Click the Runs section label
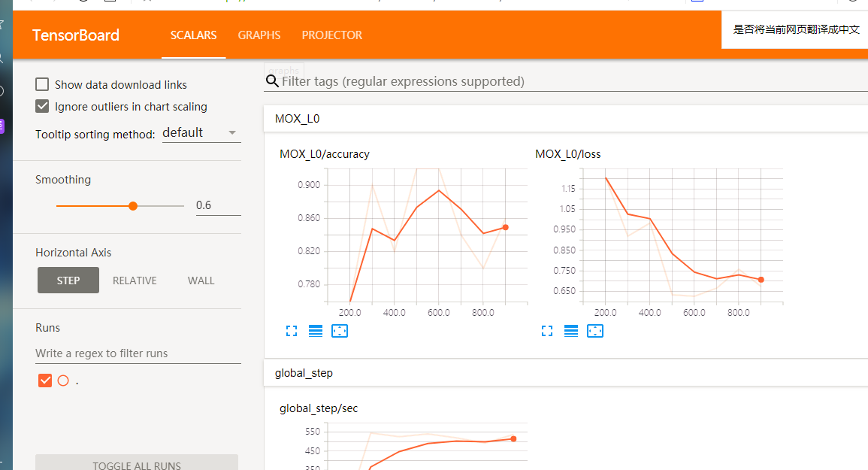Image resolution: width=868 pixels, height=470 pixels. tap(47, 328)
